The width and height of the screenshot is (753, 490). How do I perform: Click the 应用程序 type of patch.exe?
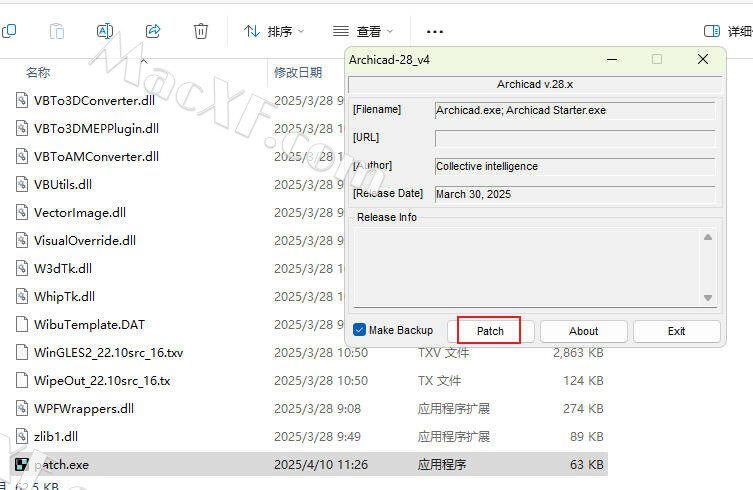[x=442, y=465]
